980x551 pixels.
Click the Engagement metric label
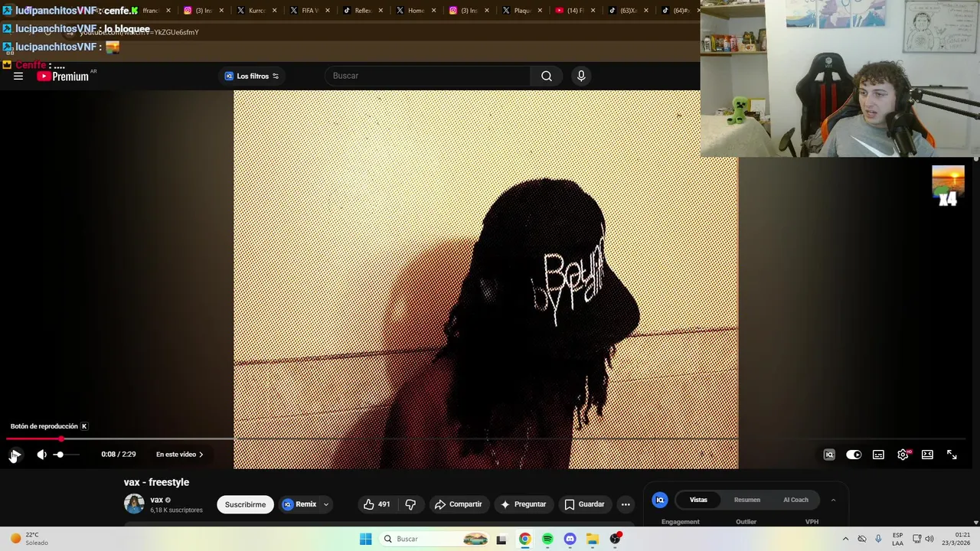click(681, 522)
